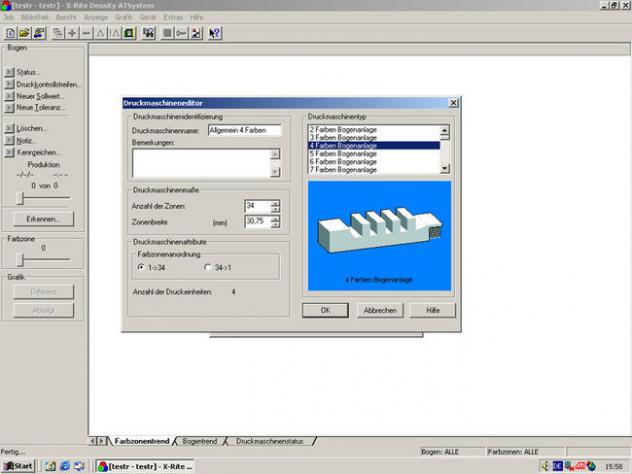
Task: Click the green book icon in toolbar
Action: tap(129, 33)
